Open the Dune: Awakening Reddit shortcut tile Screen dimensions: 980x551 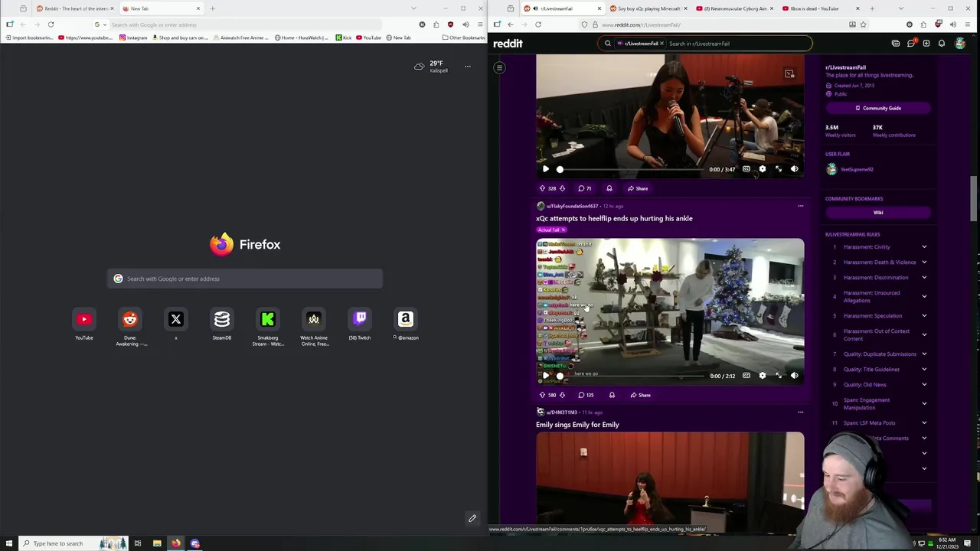tap(130, 319)
